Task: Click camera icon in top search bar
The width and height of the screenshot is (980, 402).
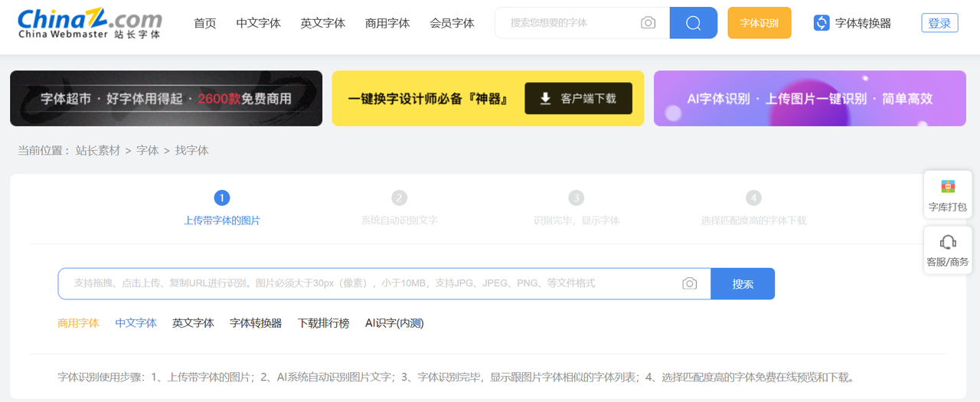Action: point(648,23)
